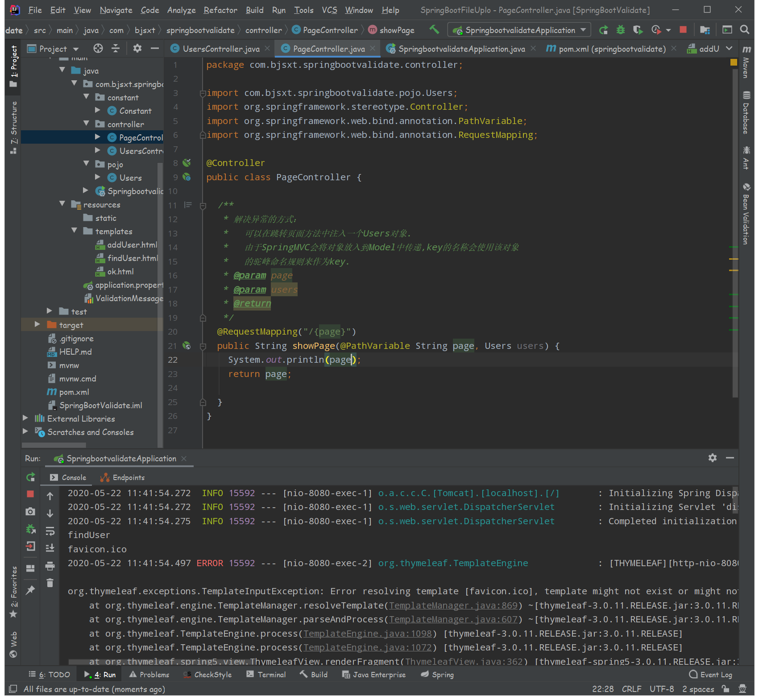Open the Terminal tool window button

(266, 675)
